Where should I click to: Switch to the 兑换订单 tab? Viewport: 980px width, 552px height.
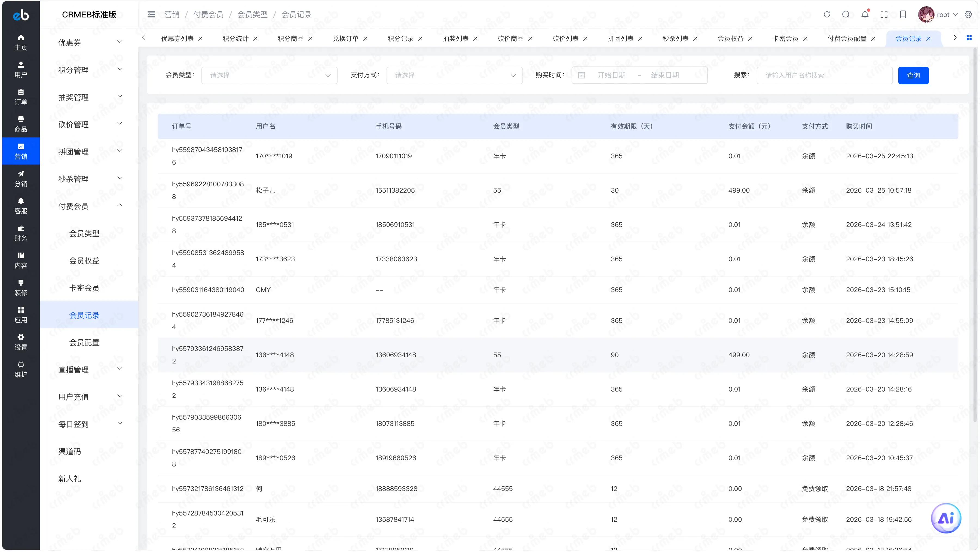pos(345,39)
